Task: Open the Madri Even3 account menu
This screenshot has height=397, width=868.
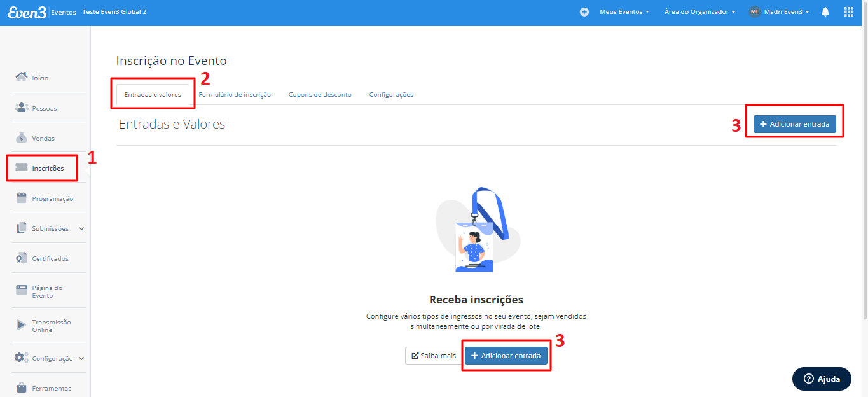Action: click(x=778, y=11)
